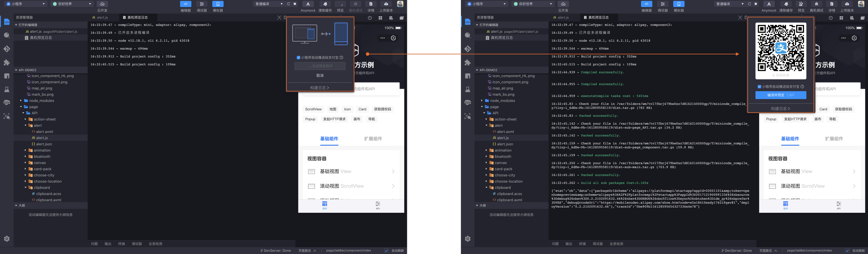This screenshot has height=254, width=868.
Task: Toggle 自动刷新 checkbox in left window status bar
Action: [x=387, y=251]
